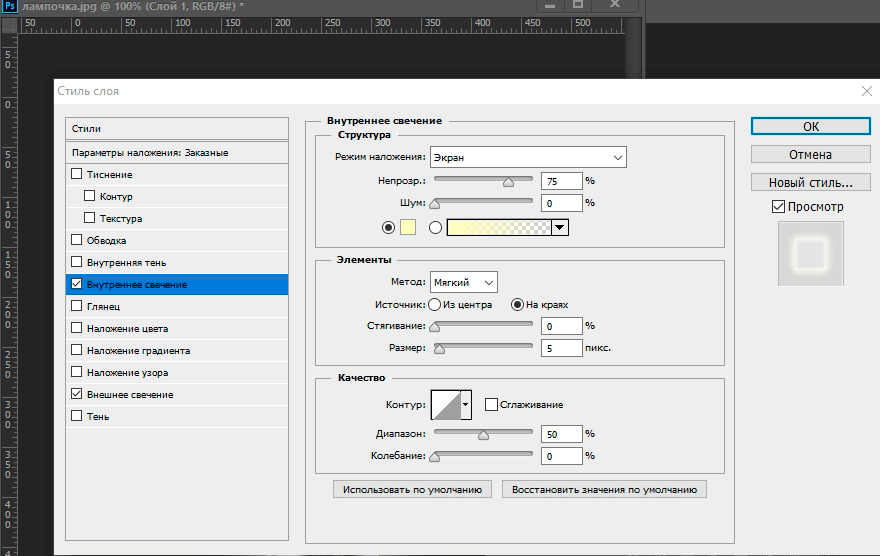The width and height of the screenshot is (880, 556).
Task: Click the gradient preview bar
Action: pyautogui.click(x=498, y=228)
